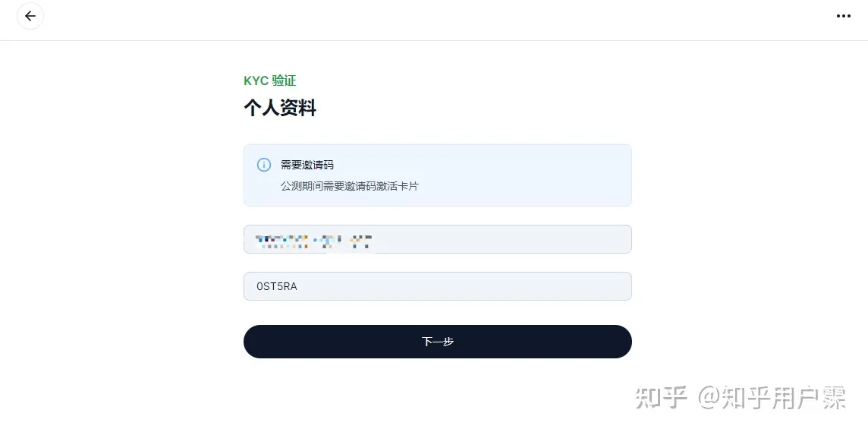Click the 下一步 button

click(x=437, y=342)
